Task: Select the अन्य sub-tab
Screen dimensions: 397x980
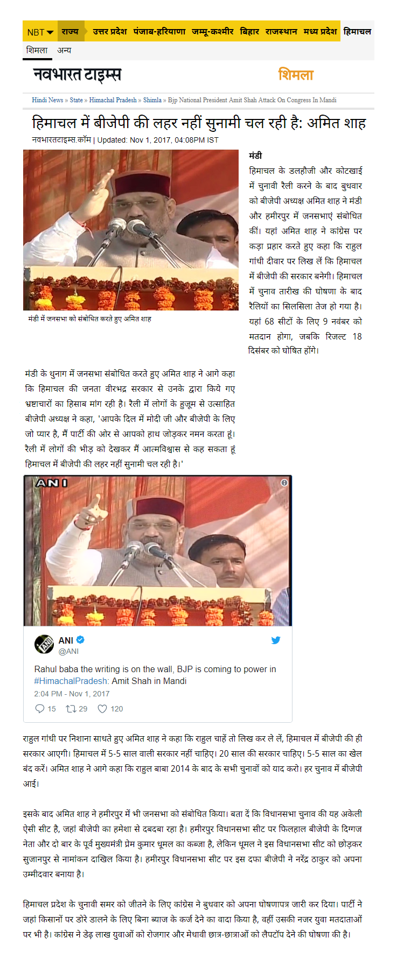Action: pos(64,50)
